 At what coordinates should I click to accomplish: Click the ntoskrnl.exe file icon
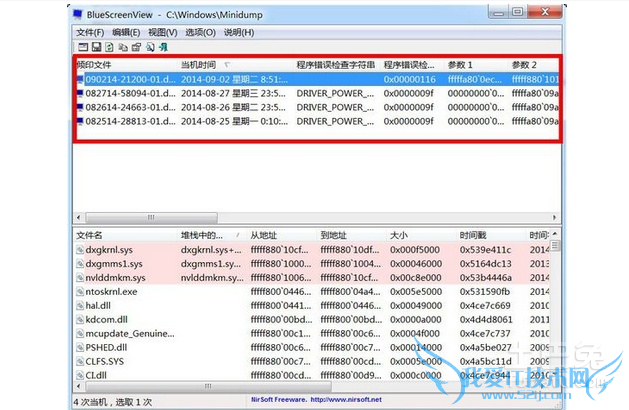tap(80, 292)
